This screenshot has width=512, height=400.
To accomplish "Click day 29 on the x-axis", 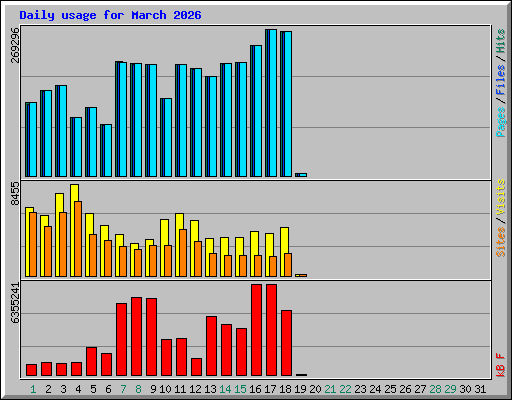I will [x=450, y=389].
